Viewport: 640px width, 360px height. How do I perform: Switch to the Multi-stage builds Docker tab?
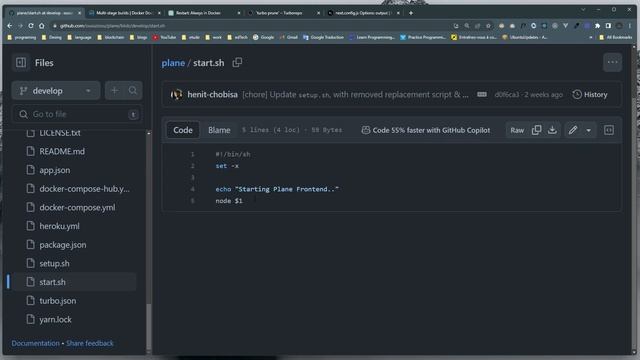(124, 13)
